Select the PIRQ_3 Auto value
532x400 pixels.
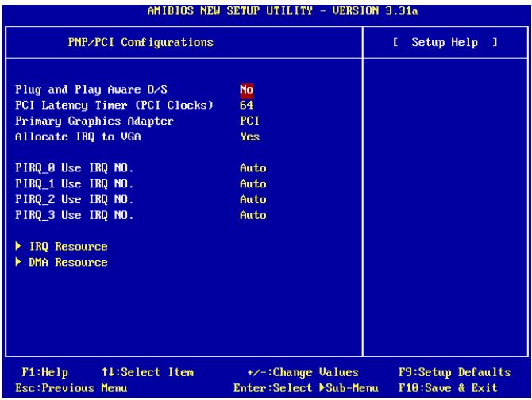pyautogui.click(x=253, y=215)
